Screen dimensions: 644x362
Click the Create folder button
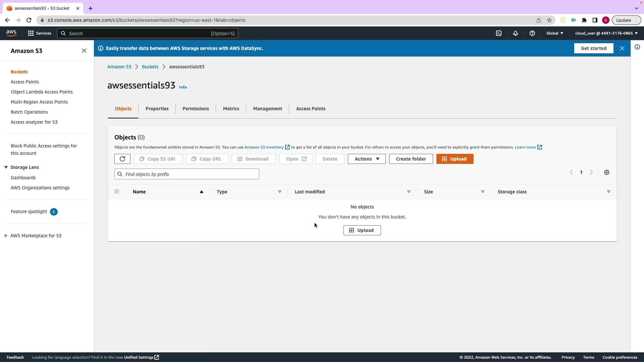tap(411, 159)
